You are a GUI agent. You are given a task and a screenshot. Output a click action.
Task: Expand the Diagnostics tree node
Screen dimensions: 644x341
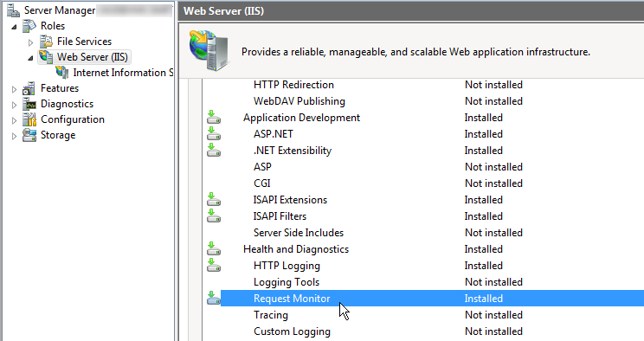tap(15, 105)
